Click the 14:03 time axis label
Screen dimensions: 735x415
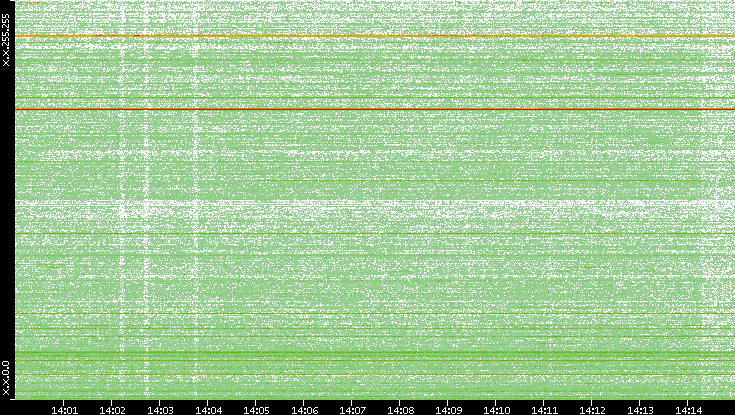[160, 410]
